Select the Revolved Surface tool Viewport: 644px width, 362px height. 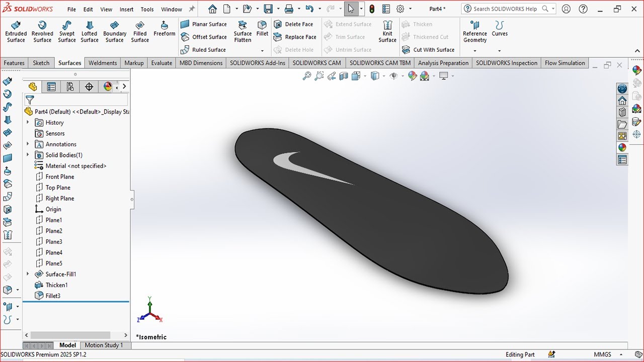(42, 32)
